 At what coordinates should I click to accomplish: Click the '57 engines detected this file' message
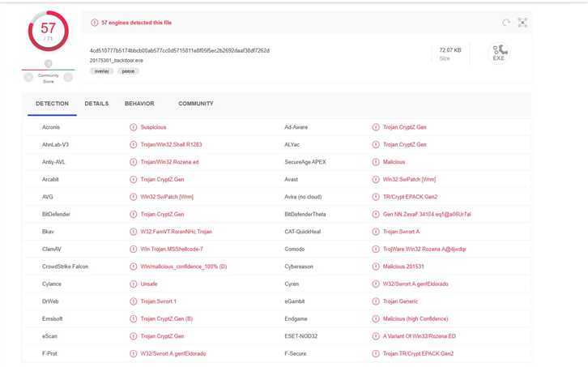pyautogui.click(x=137, y=23)
